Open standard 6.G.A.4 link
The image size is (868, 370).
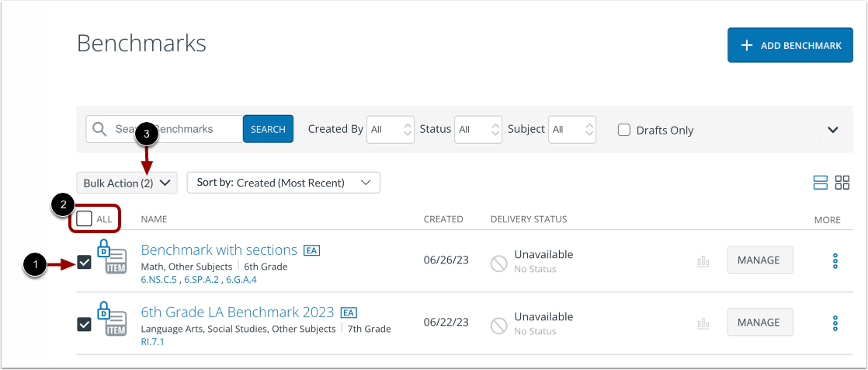[x=241, y=280]
